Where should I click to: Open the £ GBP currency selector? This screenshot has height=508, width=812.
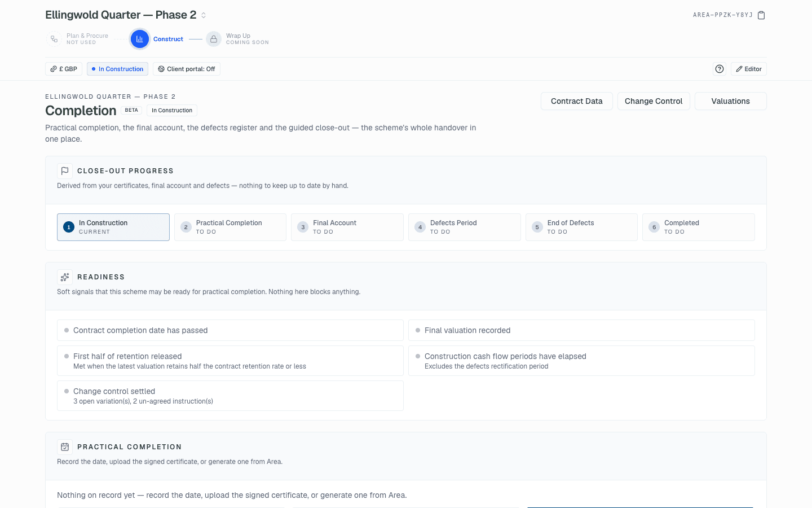coord(64,69)
